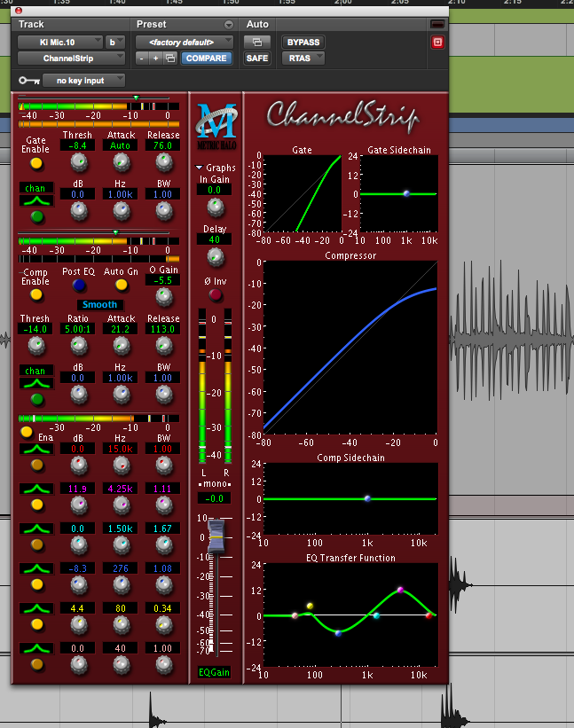This screenshot has width=574, height=728.
Task: Toggle the EQ Ena master button
Action: pos(27,432)
